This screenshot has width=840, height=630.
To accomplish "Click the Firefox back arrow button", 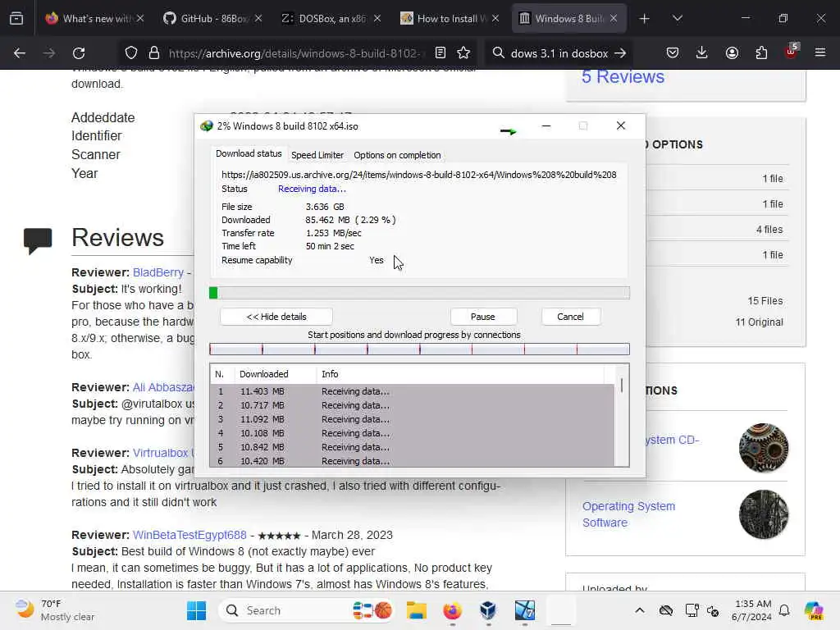I will [x=20, y=53].
